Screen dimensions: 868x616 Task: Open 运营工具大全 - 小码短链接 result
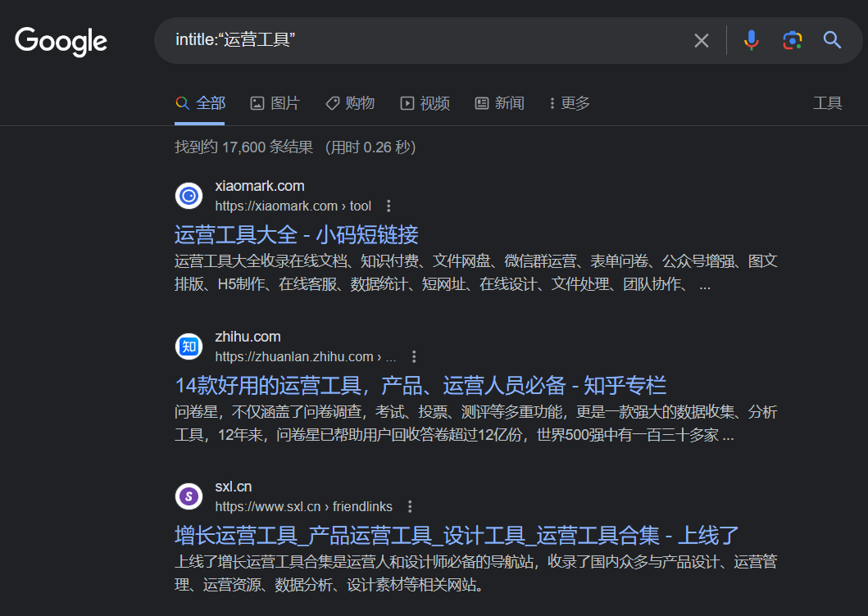click(x=296, y=234)
